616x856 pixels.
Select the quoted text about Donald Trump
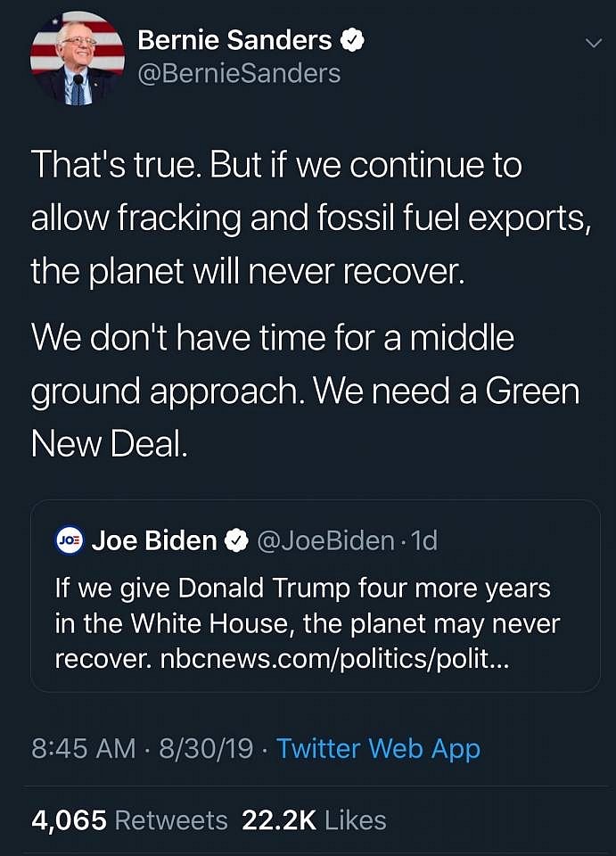(x=303, y=606)
